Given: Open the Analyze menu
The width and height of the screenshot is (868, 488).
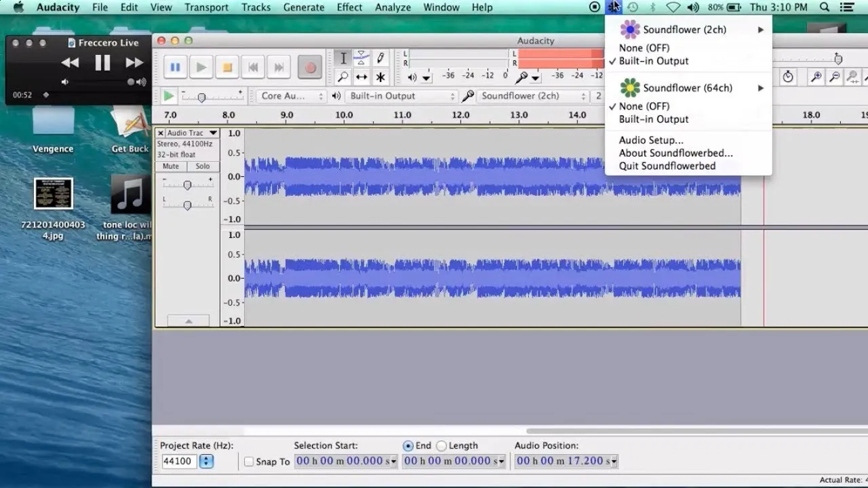Looking at the screenshot, I should click(393, 7).
